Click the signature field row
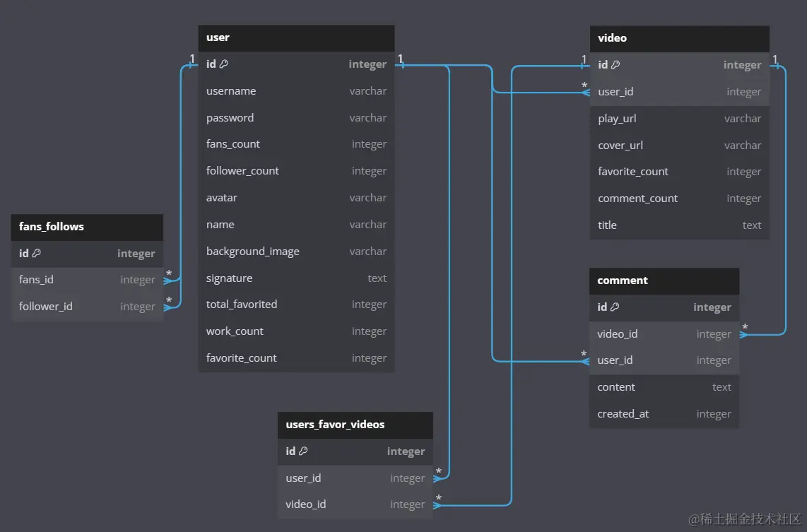The width and height of the screenshot is (807, 532). pos(297,278)
